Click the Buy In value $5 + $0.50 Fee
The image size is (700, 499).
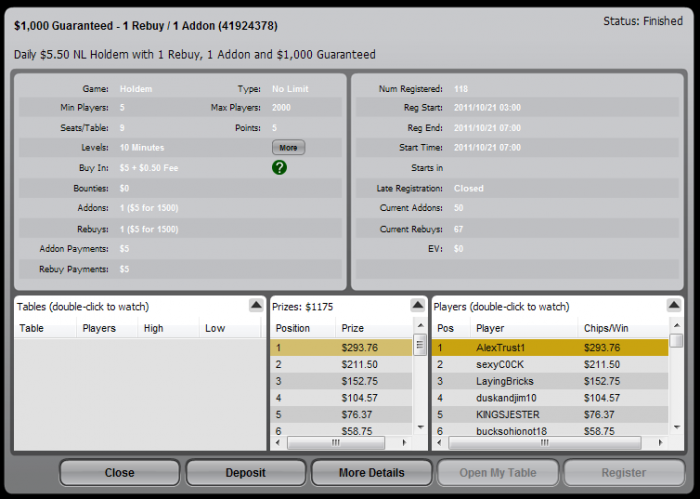tap(149, 168)
